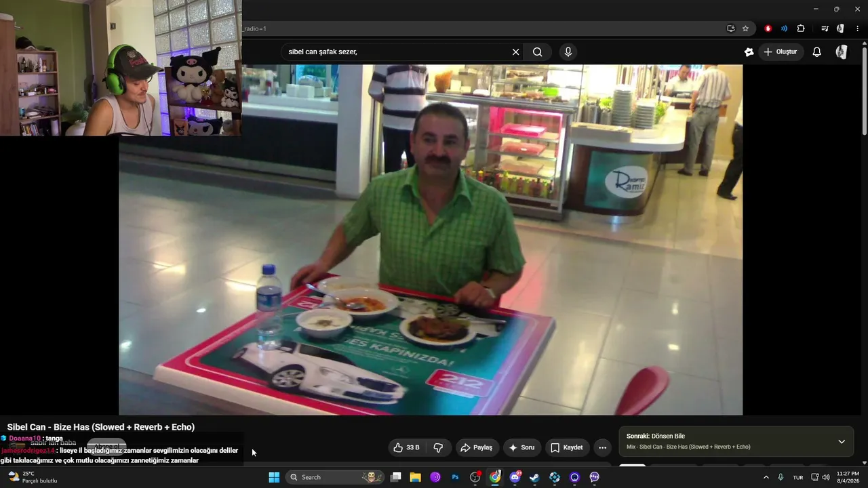Switch to Google Chrome on the taskbar
This screenshot has width=868, height=488.
click(x=495, y=477)
